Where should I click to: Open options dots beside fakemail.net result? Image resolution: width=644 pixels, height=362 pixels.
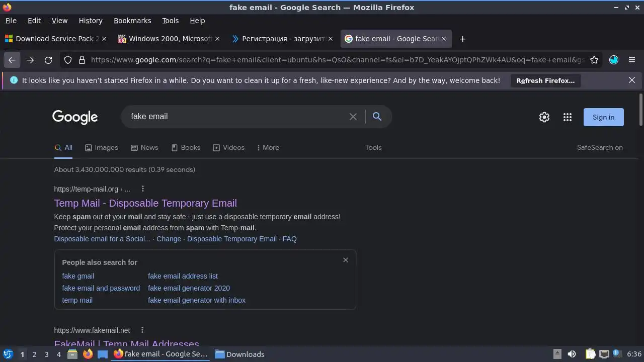point(142,330)
